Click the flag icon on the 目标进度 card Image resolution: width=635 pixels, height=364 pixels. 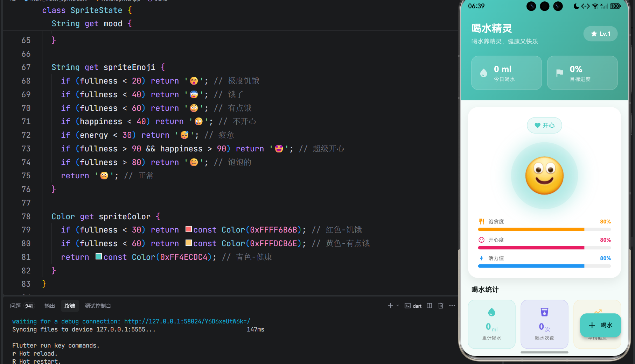point(560,73)
